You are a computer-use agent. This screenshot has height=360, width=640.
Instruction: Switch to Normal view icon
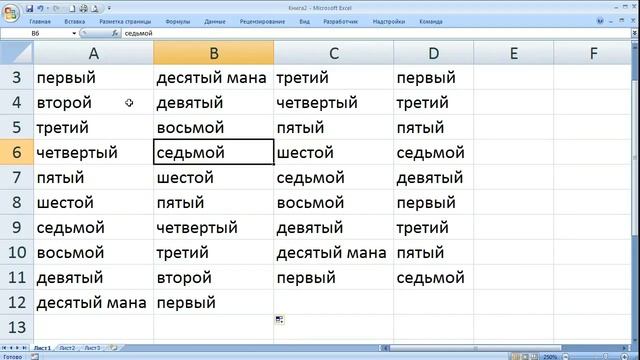(x=516, y=357)
